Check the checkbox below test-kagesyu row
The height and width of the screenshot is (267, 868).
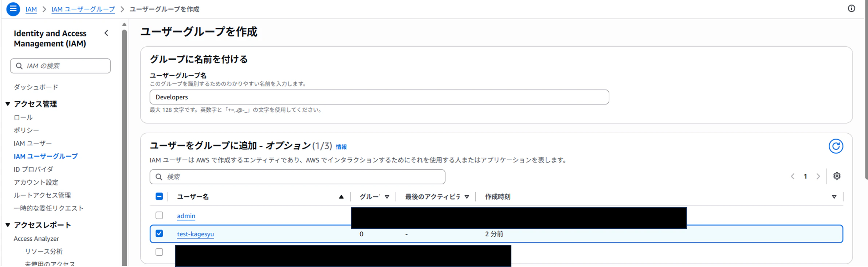pos(159,252)
